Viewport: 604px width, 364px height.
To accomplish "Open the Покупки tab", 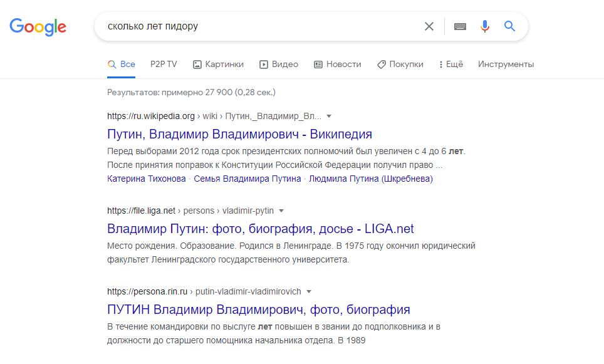I will pyautogui.click(x=400, y=65).
